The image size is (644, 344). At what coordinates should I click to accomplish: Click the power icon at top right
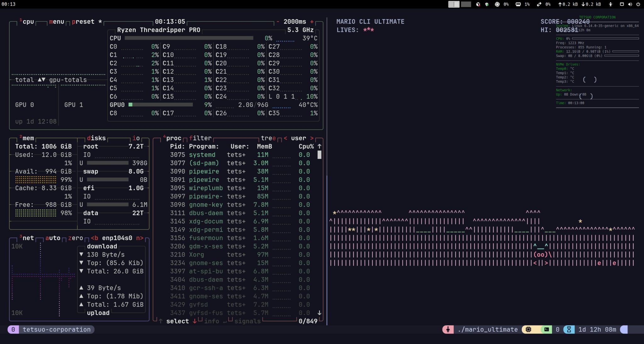click(638, 4)
